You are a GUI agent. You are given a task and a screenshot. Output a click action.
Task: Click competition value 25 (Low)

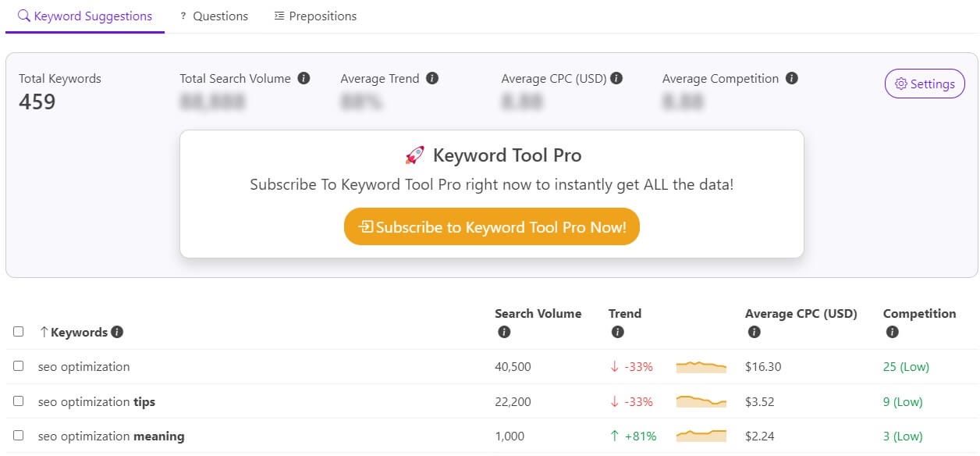click(906, 366)
